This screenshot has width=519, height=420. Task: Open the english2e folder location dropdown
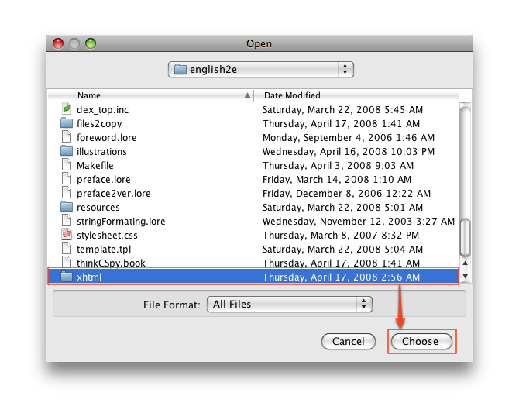pyautogui.click(x=260, y=69)
